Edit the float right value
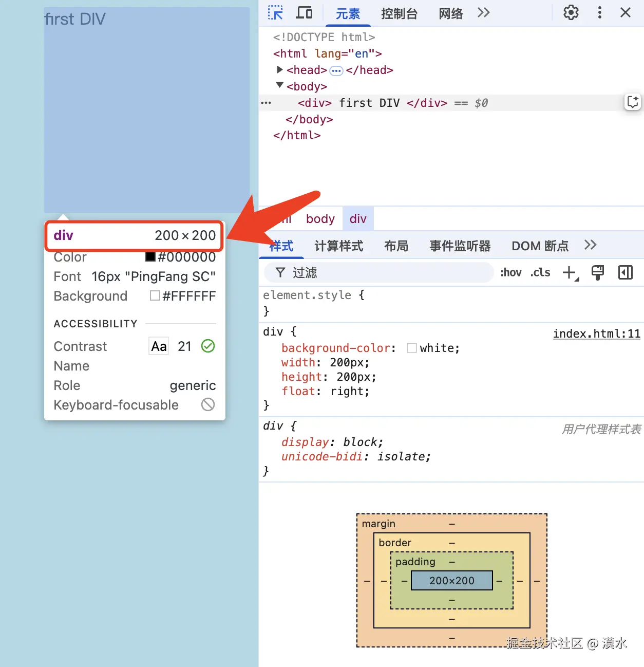Image resolution: width=644 pixels, height=667 pixels. [x=348, y=391]
